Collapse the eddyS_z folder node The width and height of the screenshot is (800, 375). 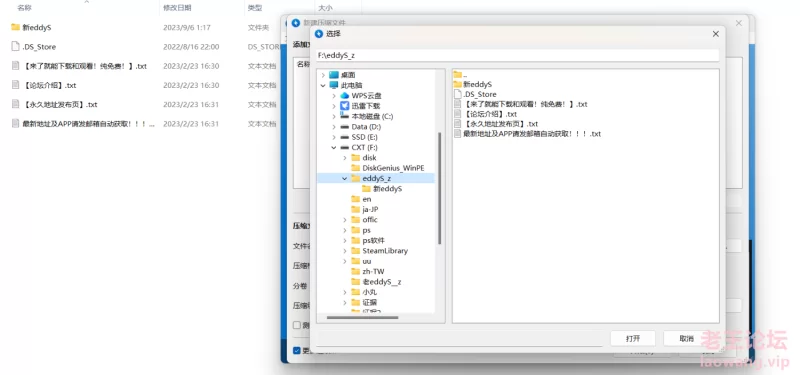click(x=345, y=179)
